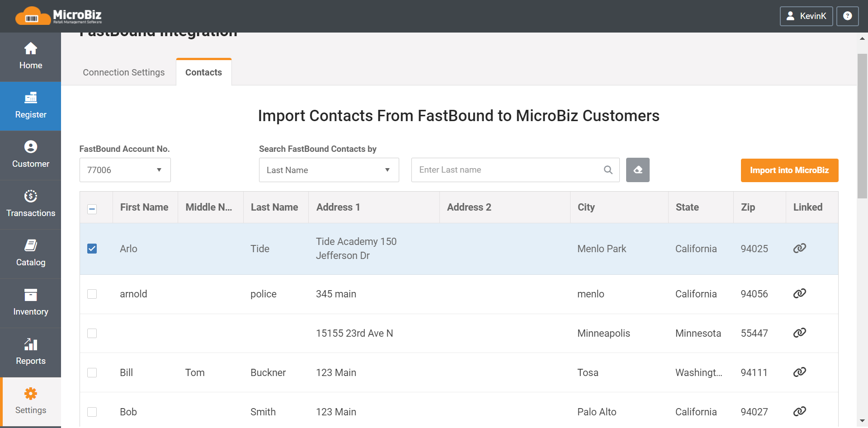
Task: Click the scrollbar up arrow
Action: tap(862, 39)
